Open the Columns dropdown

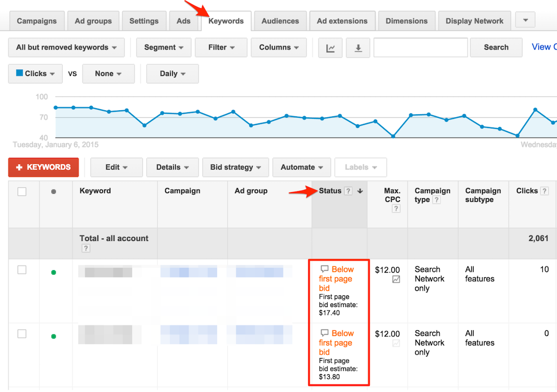point(278,47)
